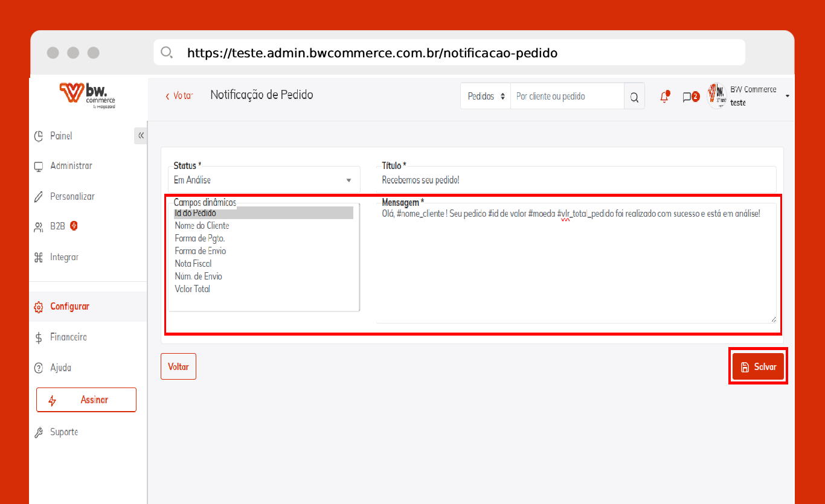
Task: Open the Administrar menu item
Action: [71, 166]
